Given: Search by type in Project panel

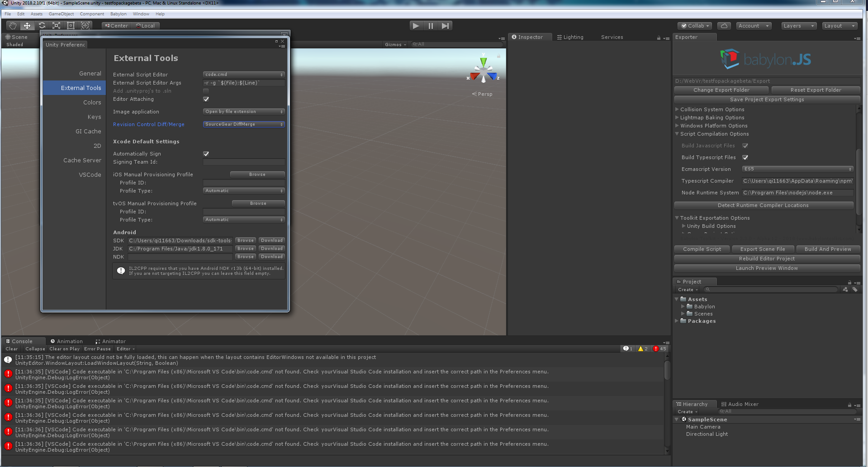Looking at the screenshot, I should tap(845, 290).
